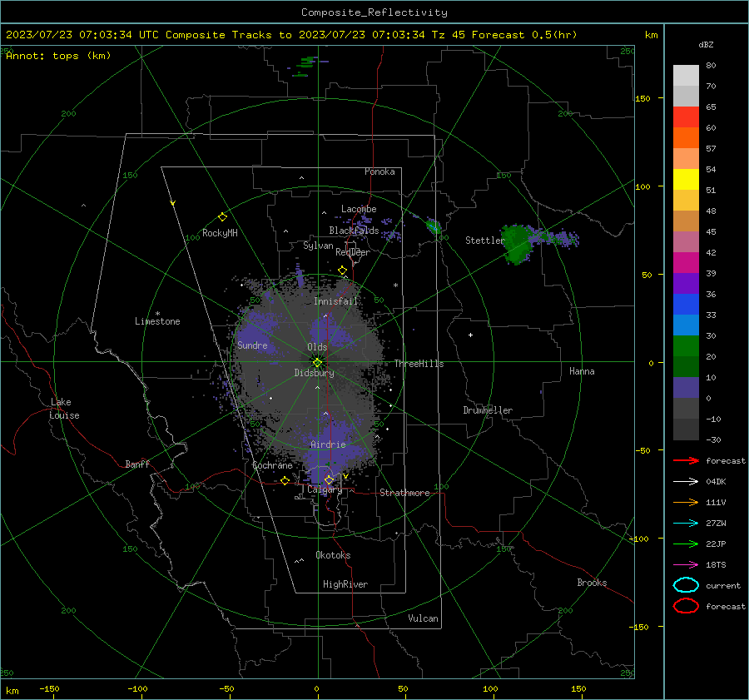The image size is (749, 700).
Task: Click the Hanna town label
Action: pyautogui.click(x=582, y=371)
